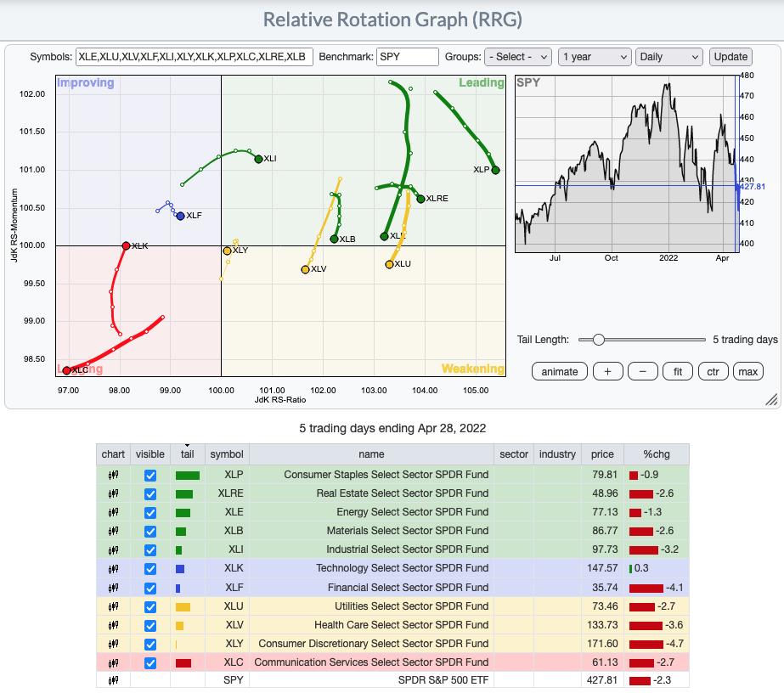
Task: Click the ctr center button
Action: [x=713, y=371]
